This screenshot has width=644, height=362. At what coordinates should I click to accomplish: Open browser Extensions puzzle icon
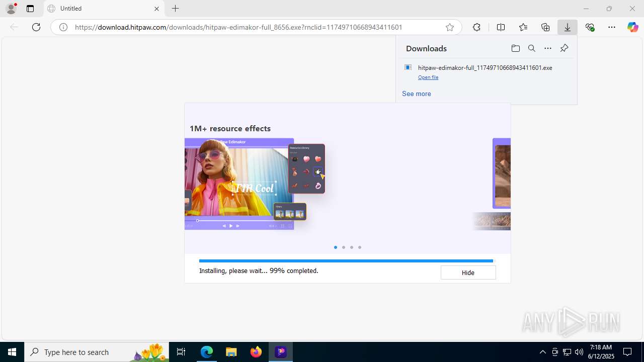click(x=476, y=27)
